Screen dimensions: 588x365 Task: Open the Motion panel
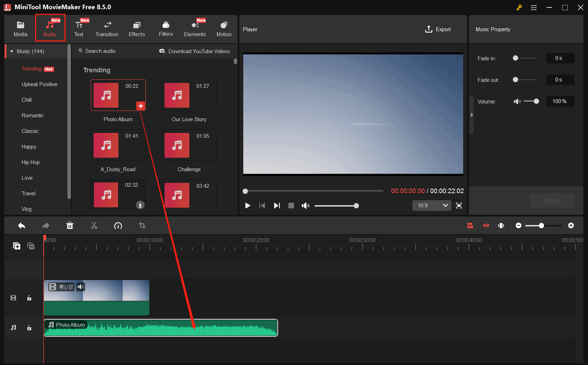coord(224,28)
